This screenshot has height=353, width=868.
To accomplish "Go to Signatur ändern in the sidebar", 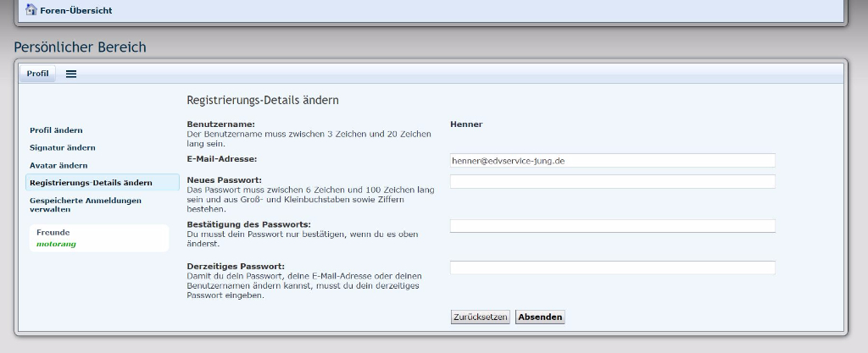I will (x=62, y=147).
